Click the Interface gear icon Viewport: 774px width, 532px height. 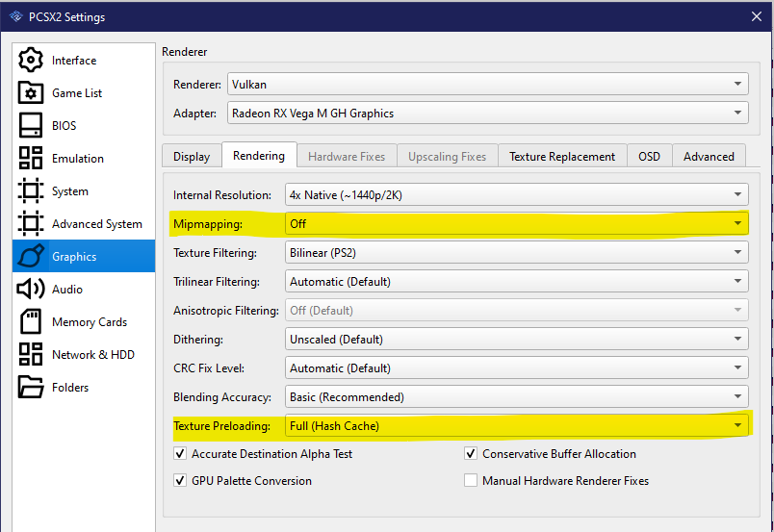[x=31, y=61]
